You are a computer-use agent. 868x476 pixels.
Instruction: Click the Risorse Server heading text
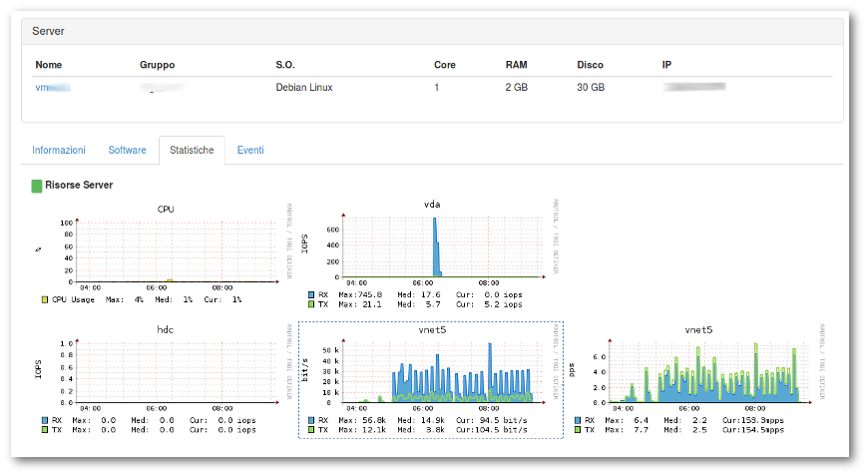79,186
